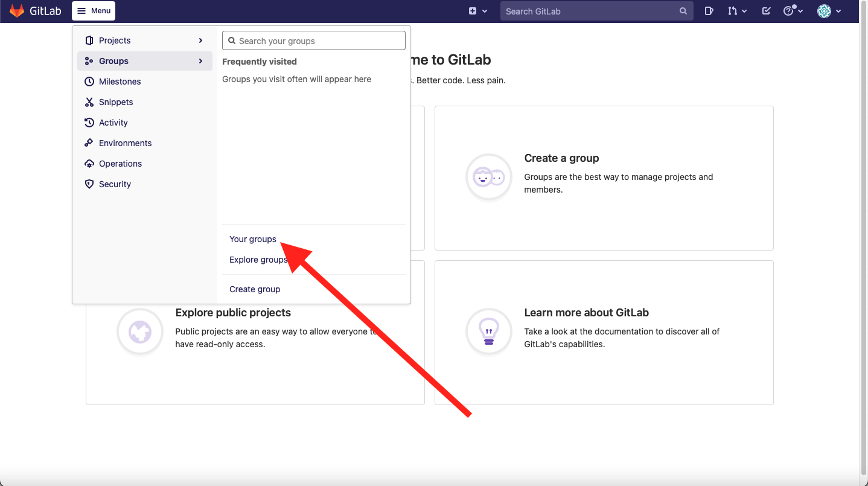This screenshot has width=868, height=486.
Task: Select Groups in the menu
Action: [145, 61]
